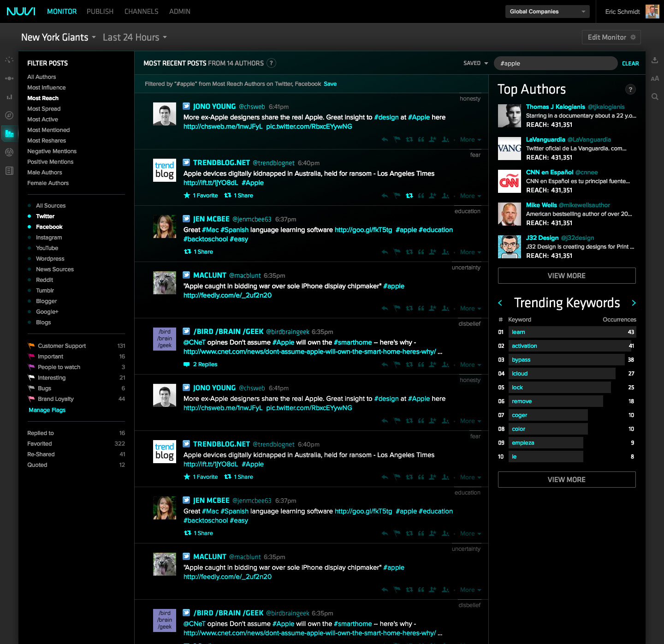Switch to the Publish tab
664x644 pixels.
[100, 12]
